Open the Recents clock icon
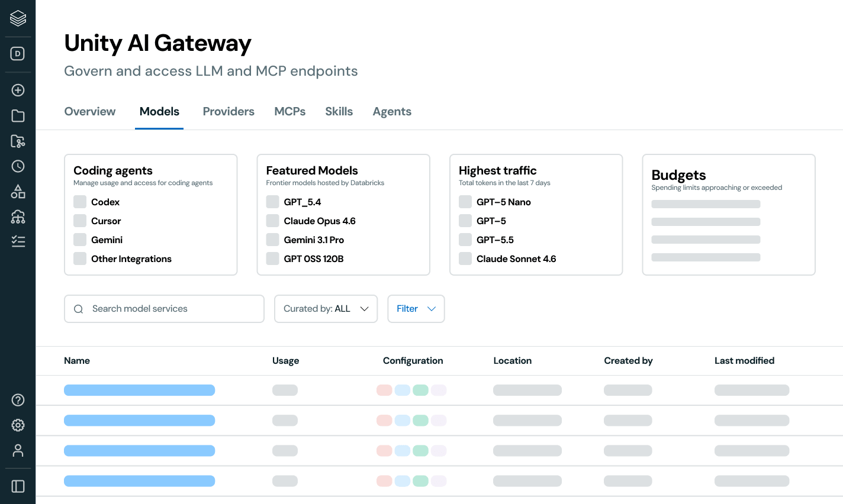Viewport: 843px width, 504px height. [18, 166]
